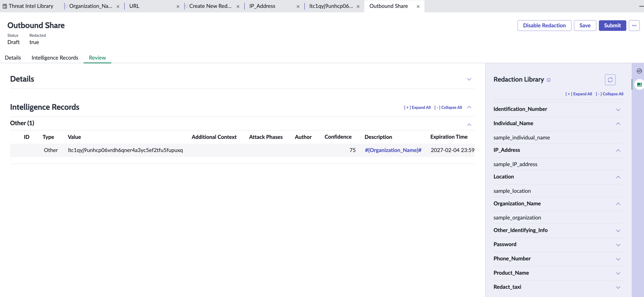The width and height of the screenshot is (644, 297).
Task: Close the URL tab
Action: click(x=178, y=6)
